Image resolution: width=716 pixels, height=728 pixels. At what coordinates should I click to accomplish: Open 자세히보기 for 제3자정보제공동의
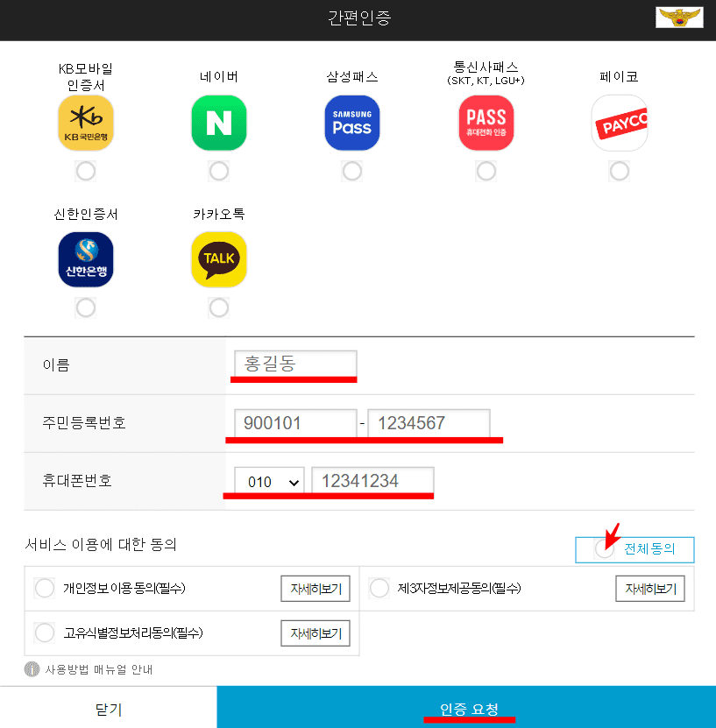650,589
